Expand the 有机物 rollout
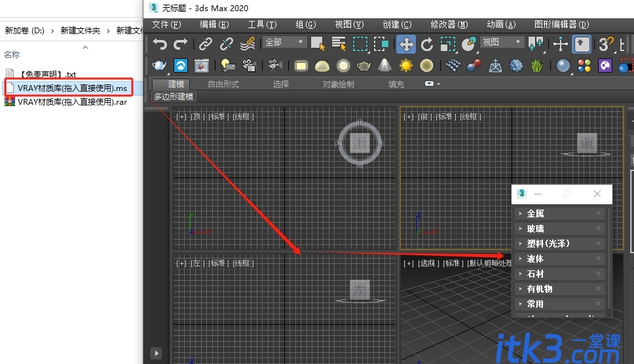The width and height of the screenshot is (634, 364). [559, 289]
